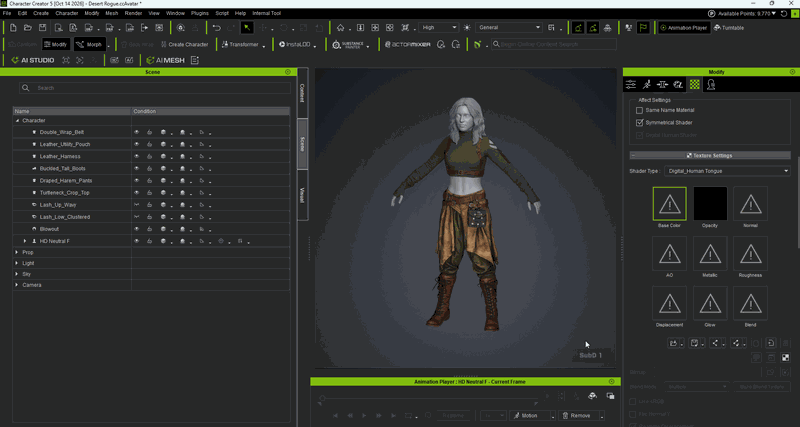Click the Transformer button
The height and width of the screenshot is (427, 800).
pos(240,44)
